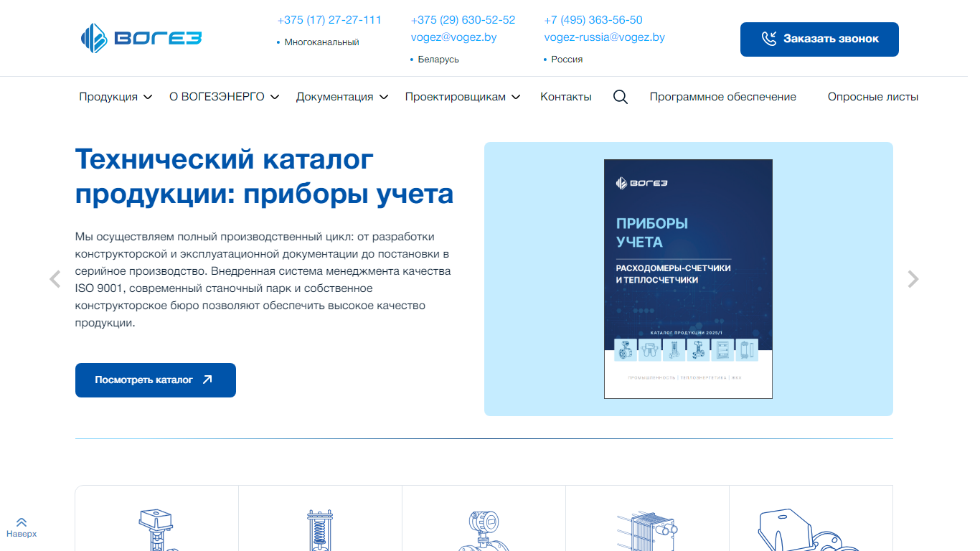Click the Заказать звонок button

[x=819, y=39]
